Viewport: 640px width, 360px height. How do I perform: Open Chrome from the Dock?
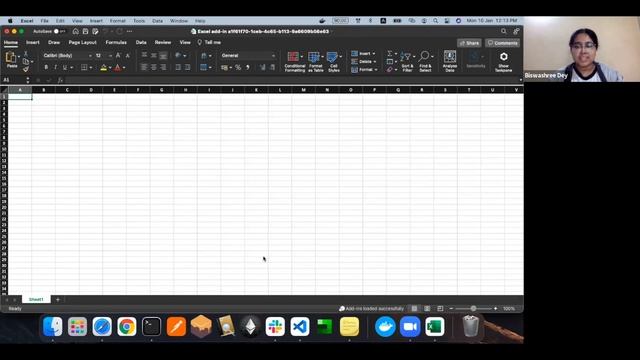tap(127, 327)
